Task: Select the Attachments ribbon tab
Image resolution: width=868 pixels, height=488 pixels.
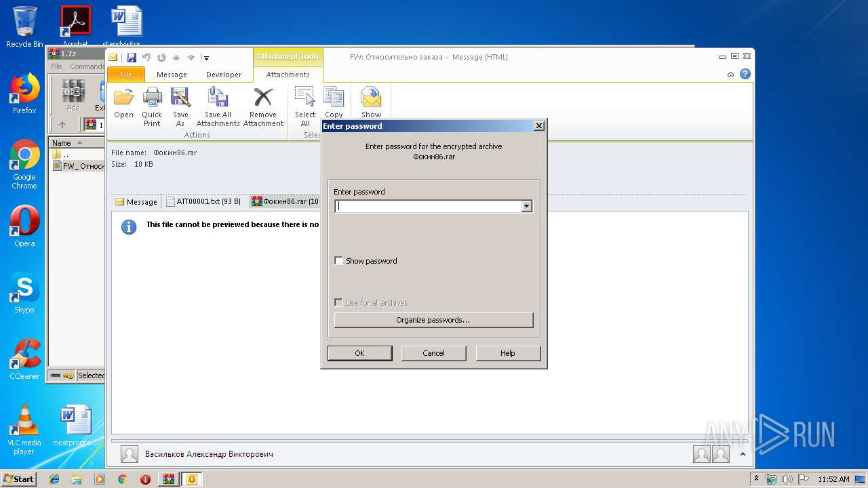Action: (x=288, y=75)
